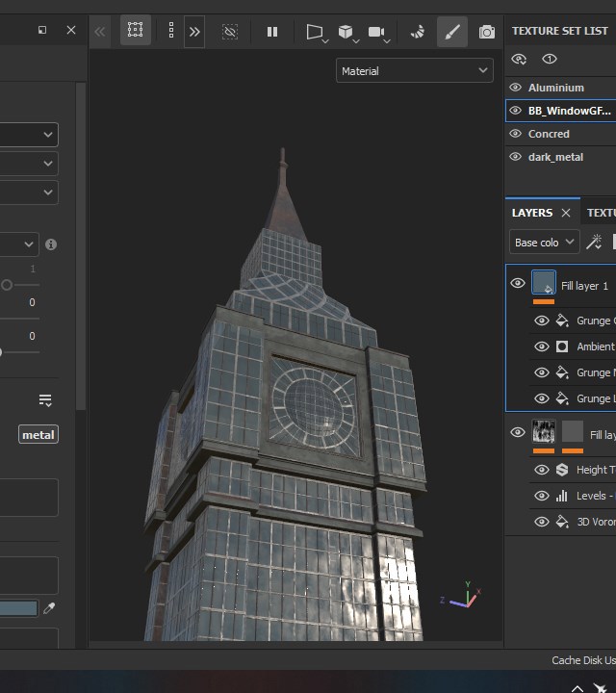This screenshot has width=616, height=693.
Task: Open the vertical three-dot toolbar options
Action: [171, 31]
